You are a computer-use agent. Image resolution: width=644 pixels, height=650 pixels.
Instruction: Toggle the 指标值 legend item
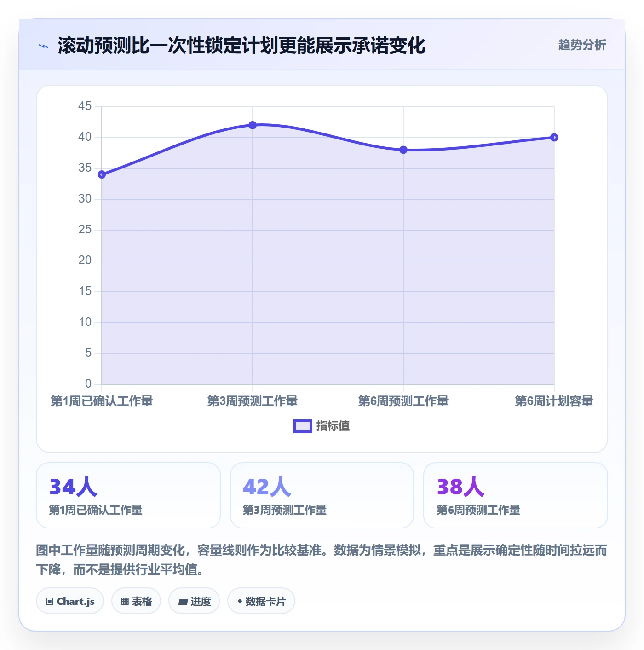pyautogui.click(x=321, y=426)
